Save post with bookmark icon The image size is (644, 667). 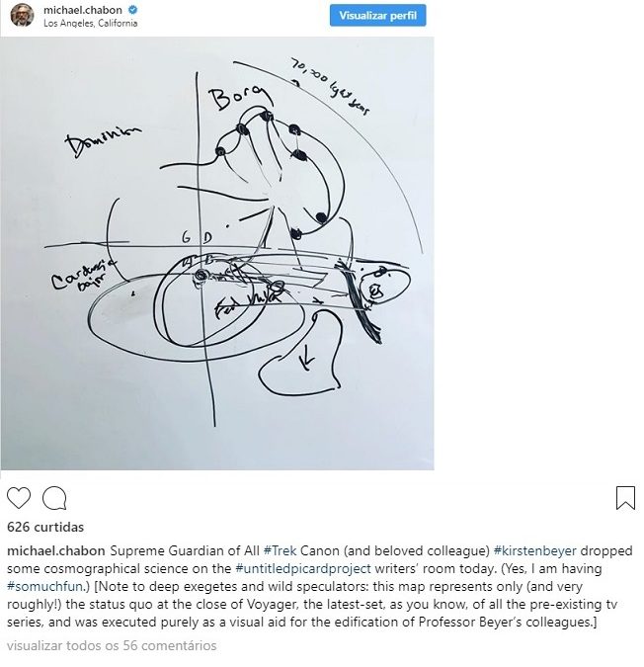click(625, 498)
